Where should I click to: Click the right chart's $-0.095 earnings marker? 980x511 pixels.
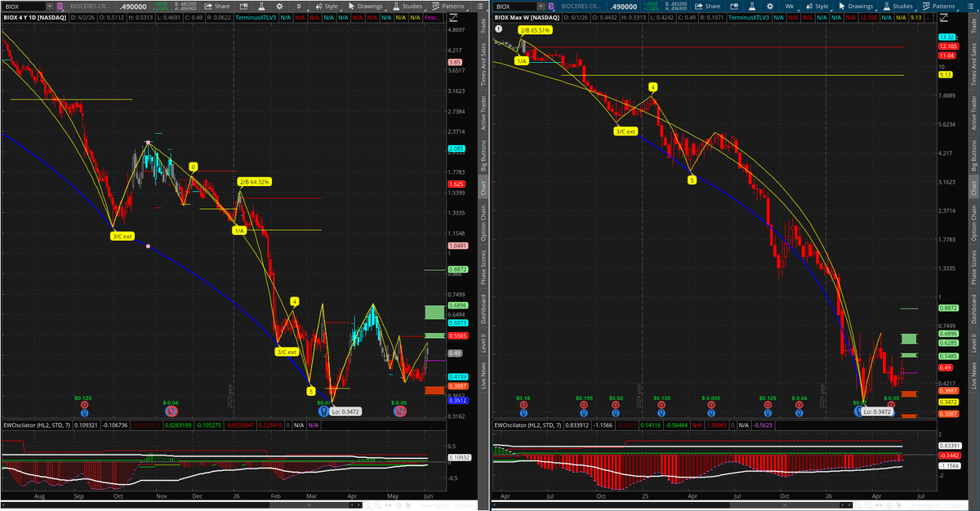711,405
